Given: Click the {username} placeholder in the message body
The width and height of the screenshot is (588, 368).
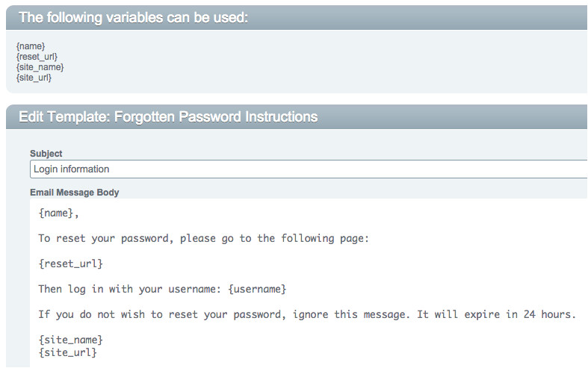Looking at the screenshot, I should 257,289.
